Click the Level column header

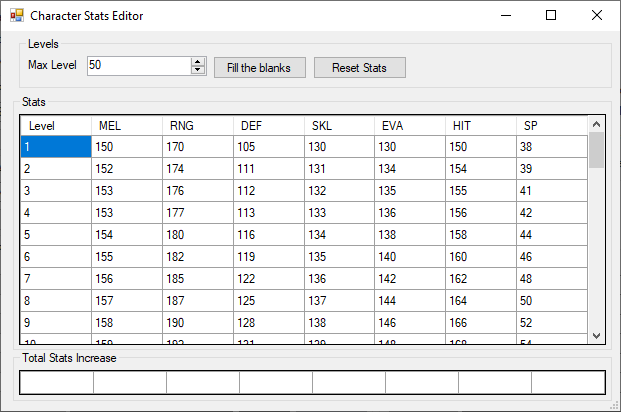(56, 126)
